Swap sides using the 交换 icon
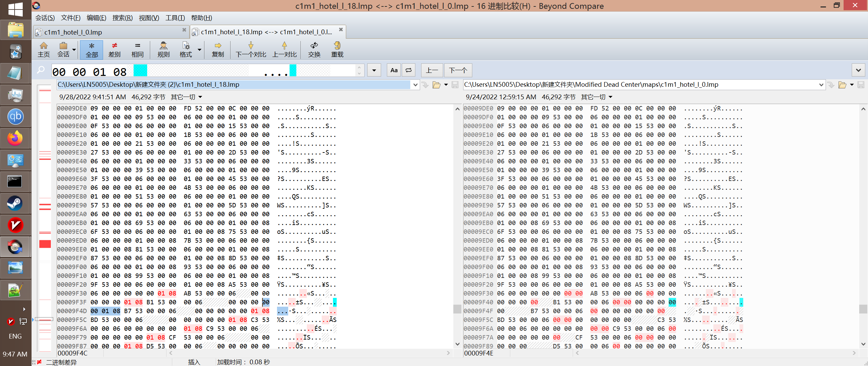Image resolution: width=868 pixels, height=366 pixels. coord(314,49)
